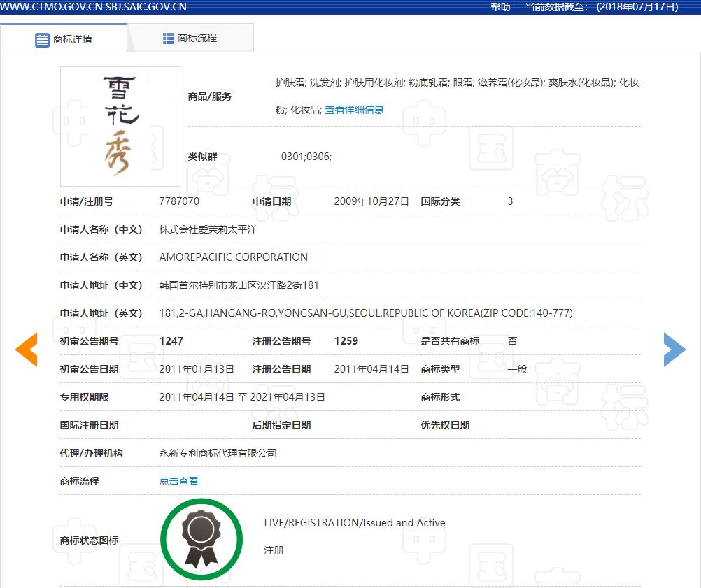Viewport: 701px width, 588px height.
Task: Select the 类似群 label
Action: coord(202,157)
